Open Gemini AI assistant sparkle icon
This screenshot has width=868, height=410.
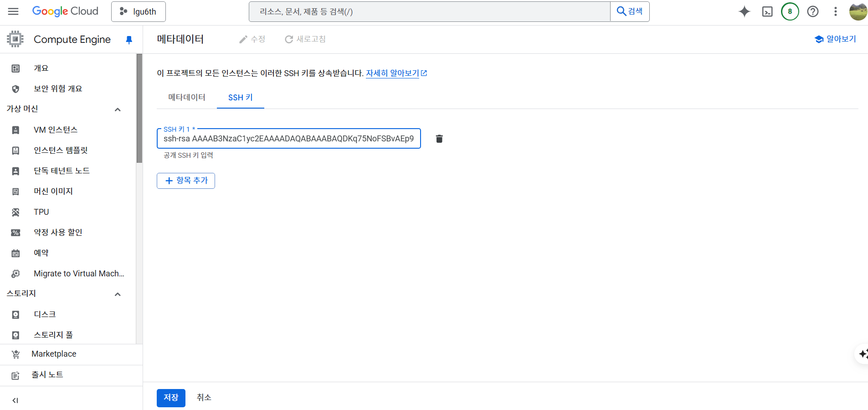coord(744,11)
